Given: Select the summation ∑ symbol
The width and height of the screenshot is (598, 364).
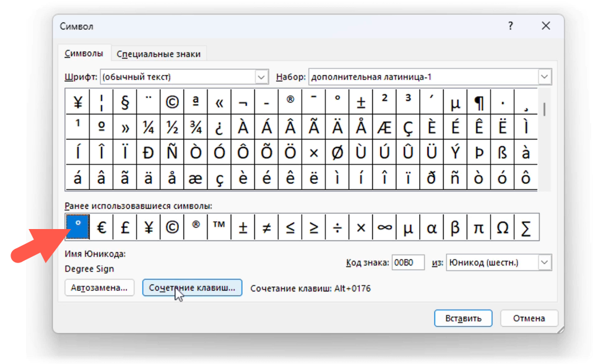Looking at the screenshot, I should click(x=526, y=227).
